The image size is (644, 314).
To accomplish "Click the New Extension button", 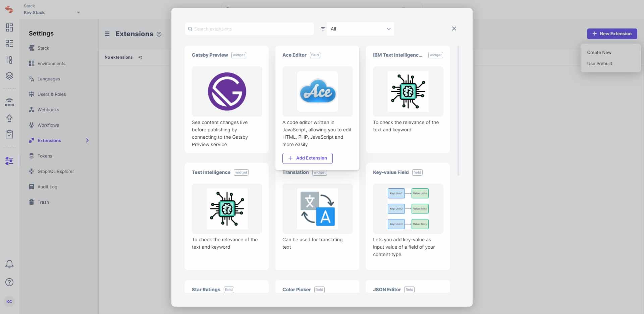I will (x=612, y=34).
